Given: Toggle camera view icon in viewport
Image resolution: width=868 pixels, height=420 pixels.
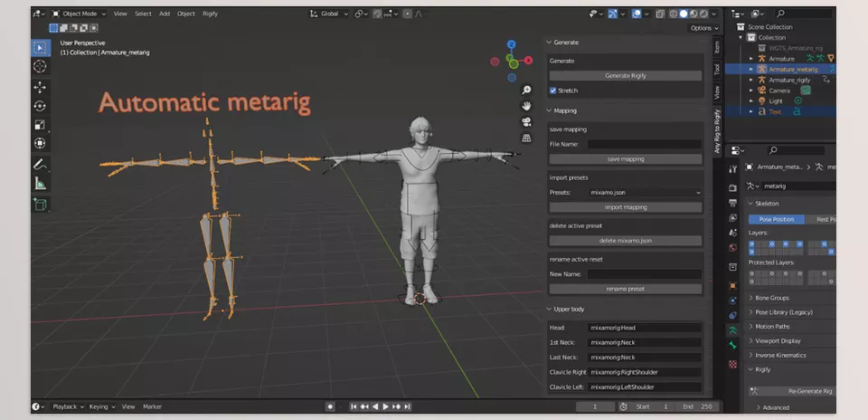Looking at the screenshot, I should [x=526, y=122].
